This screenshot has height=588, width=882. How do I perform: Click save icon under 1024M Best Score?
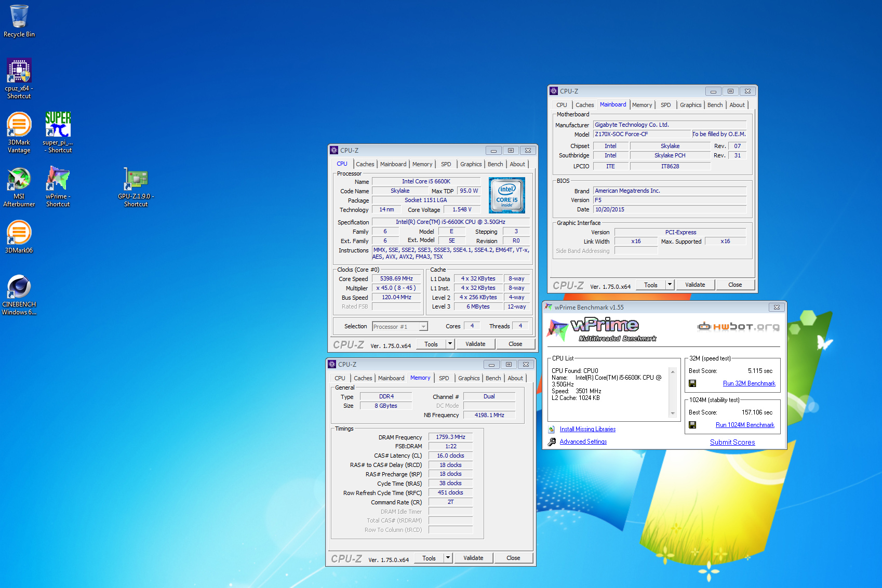click(692, 425)
